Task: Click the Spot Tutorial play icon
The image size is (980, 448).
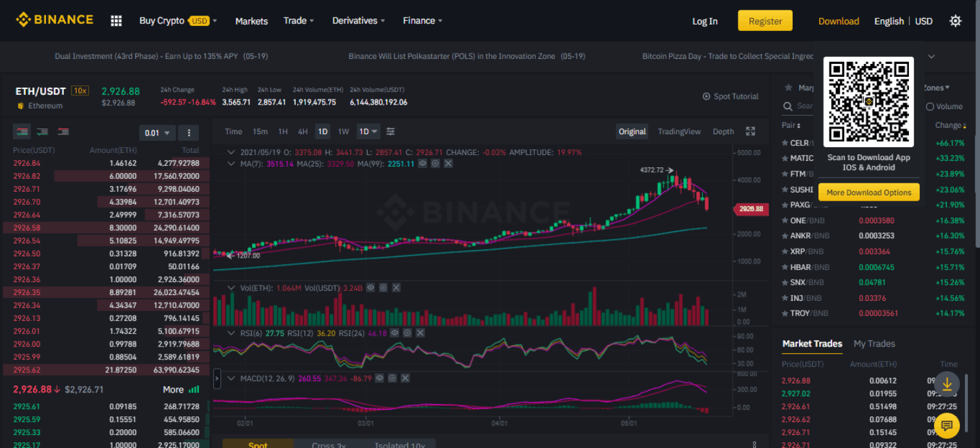Action: [706, 96]
